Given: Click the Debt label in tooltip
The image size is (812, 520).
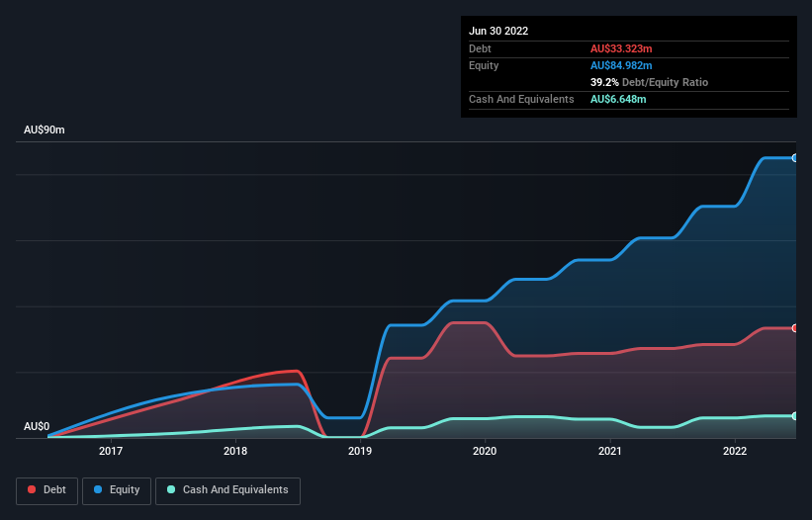Looking at the screenshot, I should (x=480, y=48).
